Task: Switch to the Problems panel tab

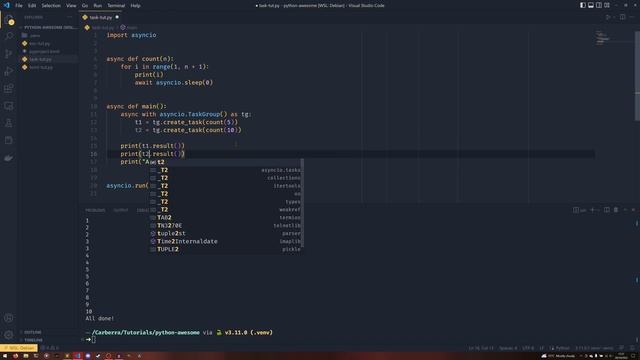Action: point(95,210)
